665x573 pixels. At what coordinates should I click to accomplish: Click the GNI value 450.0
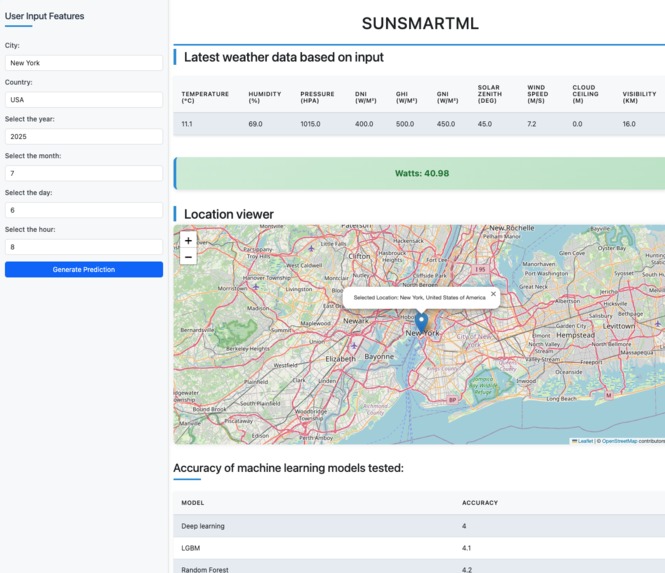(x=446, y=124)
